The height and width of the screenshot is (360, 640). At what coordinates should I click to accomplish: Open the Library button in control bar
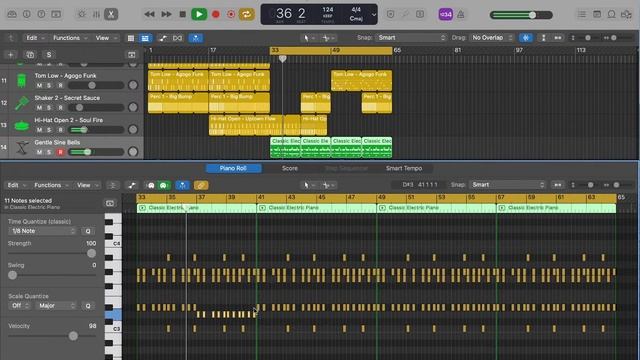click(x=12, y=14)
